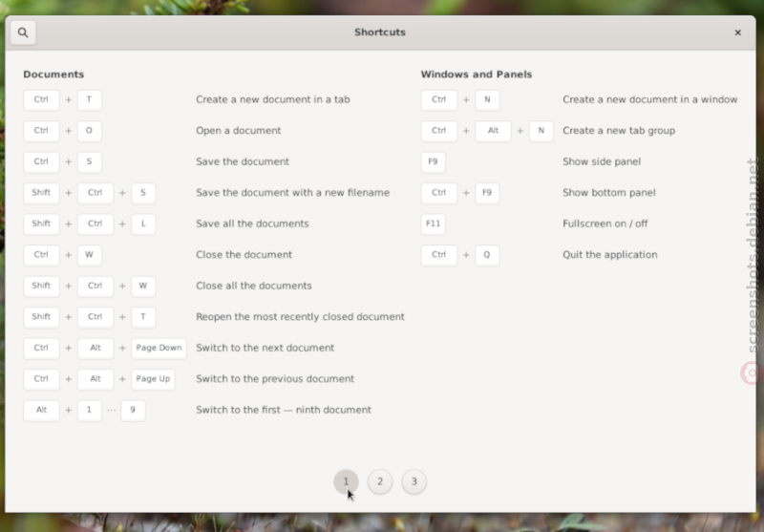Image resolution: width=764 pixels, height=532 pixels.
Task: Click 'Create a new document in a tab'
Action: [273, 99]
